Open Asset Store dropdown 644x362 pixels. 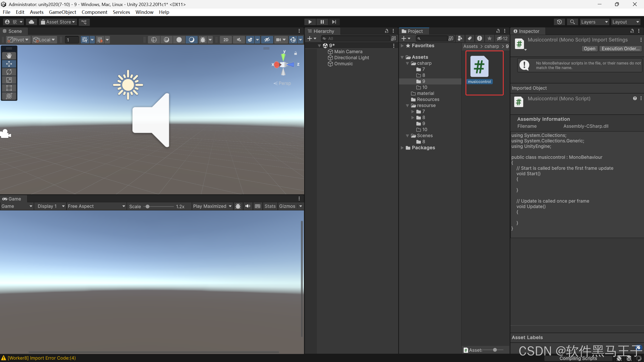(58, 22)
